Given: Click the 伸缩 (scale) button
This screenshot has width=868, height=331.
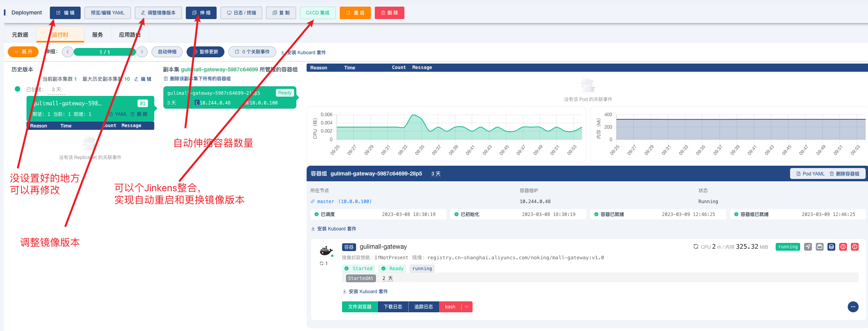Looking at the screenshot, I should [201, 13].
